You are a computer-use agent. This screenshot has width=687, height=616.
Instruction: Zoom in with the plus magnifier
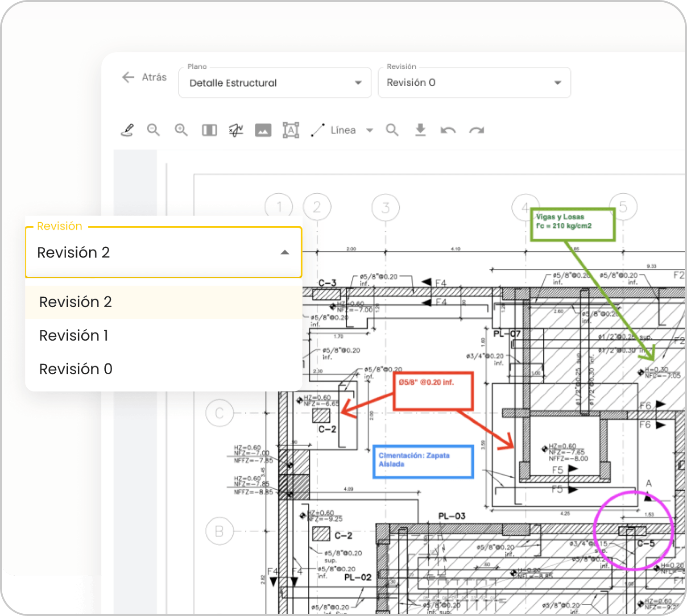[x=181, y=130]
